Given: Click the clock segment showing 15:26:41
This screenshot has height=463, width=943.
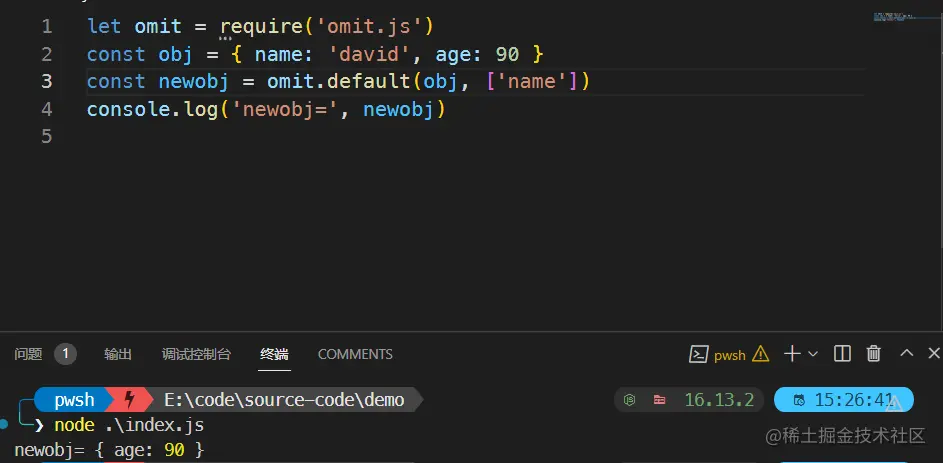Looking at the screenshot, I should (843, 399).
